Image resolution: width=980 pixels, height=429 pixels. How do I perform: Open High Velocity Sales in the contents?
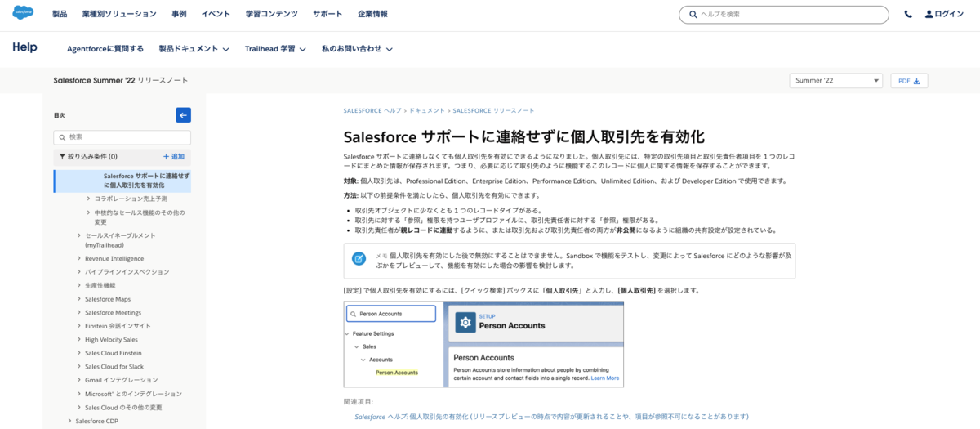tap(111, 339)
